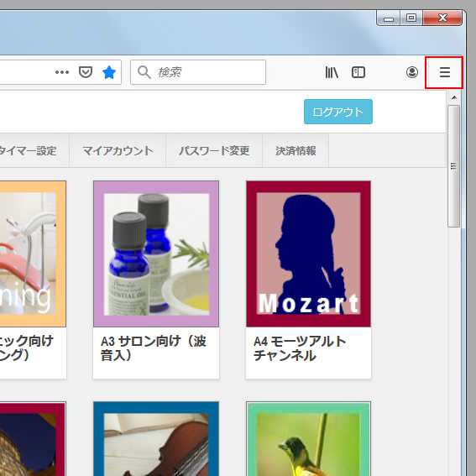Click the search magnifier icon
The height and width of the screenshot is (476, 476).
coord(144,72)
